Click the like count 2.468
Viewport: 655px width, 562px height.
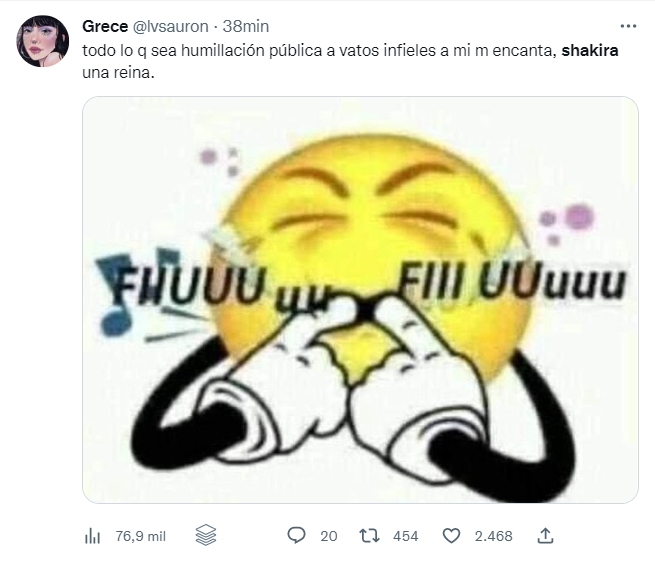(493, 536)
